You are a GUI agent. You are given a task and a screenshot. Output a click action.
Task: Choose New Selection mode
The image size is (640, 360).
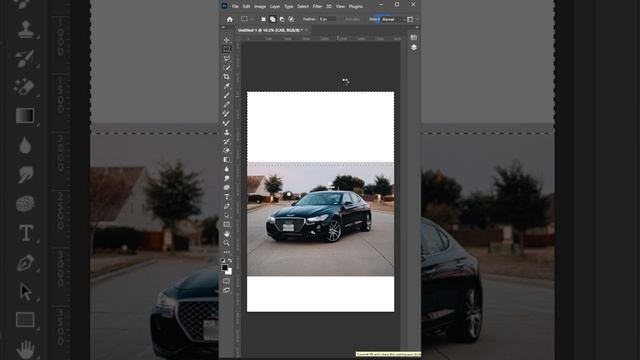[263, 19]
